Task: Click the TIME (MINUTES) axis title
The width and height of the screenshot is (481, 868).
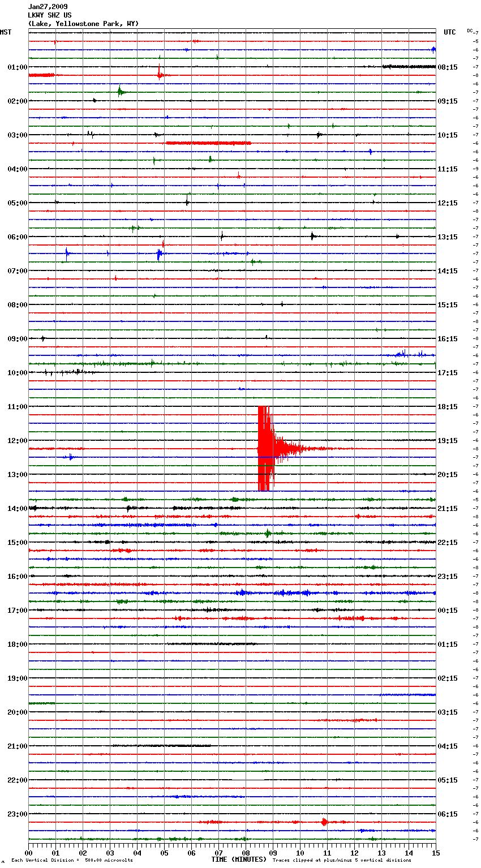Action: click(239, 860)
